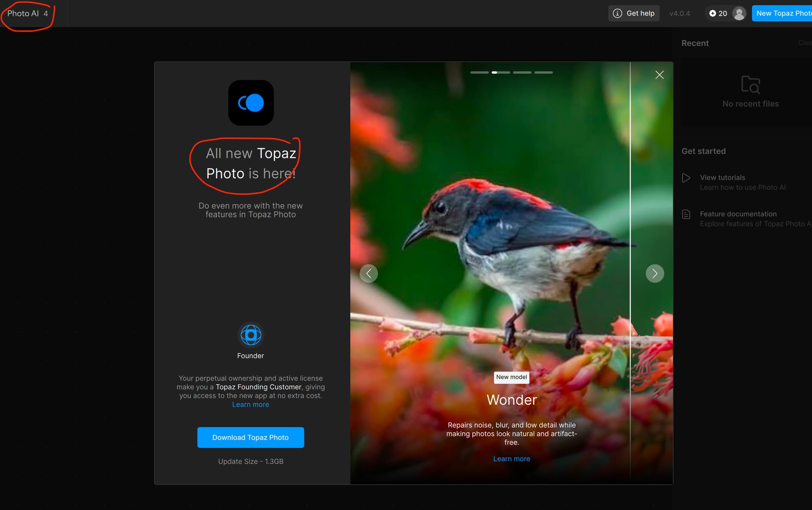The height and width of the screenshot is (510, 812).
Task: Open Learn more about Founding Customer
Action: tap(250, 405)
